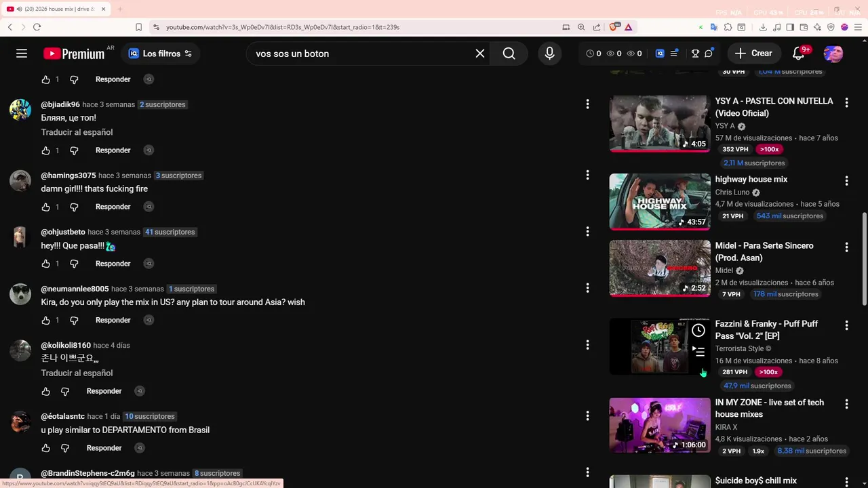Dislike the comment by @neumannlee8005
868x488 pixels.
point(74,320)
